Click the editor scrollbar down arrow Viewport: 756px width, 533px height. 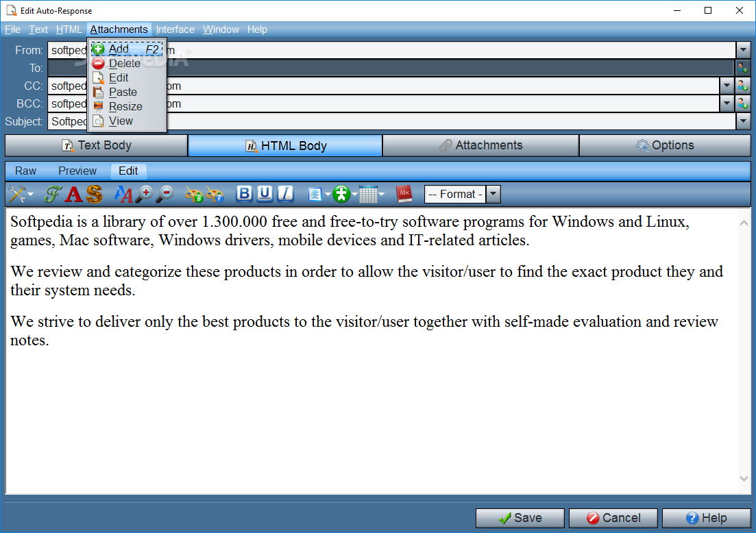click(744, 479)
